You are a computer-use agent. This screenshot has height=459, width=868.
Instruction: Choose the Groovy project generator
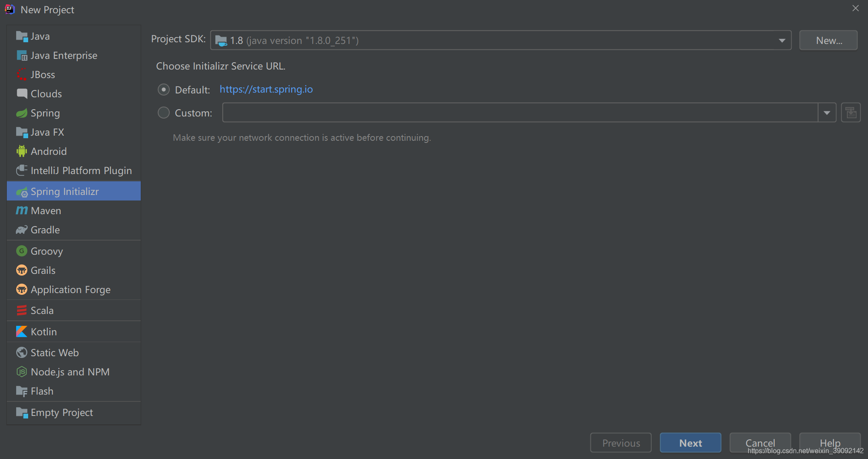coord(47,251)
